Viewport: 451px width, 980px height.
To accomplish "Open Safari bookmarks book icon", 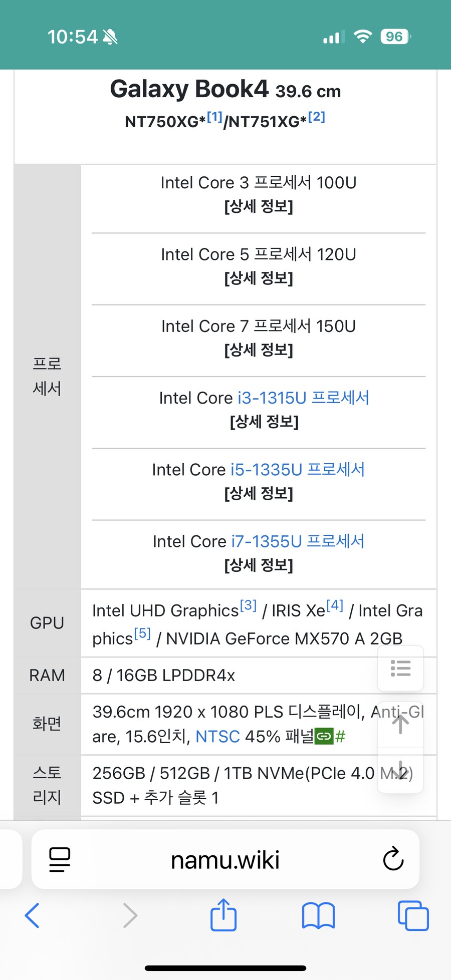I will [318, 915].
